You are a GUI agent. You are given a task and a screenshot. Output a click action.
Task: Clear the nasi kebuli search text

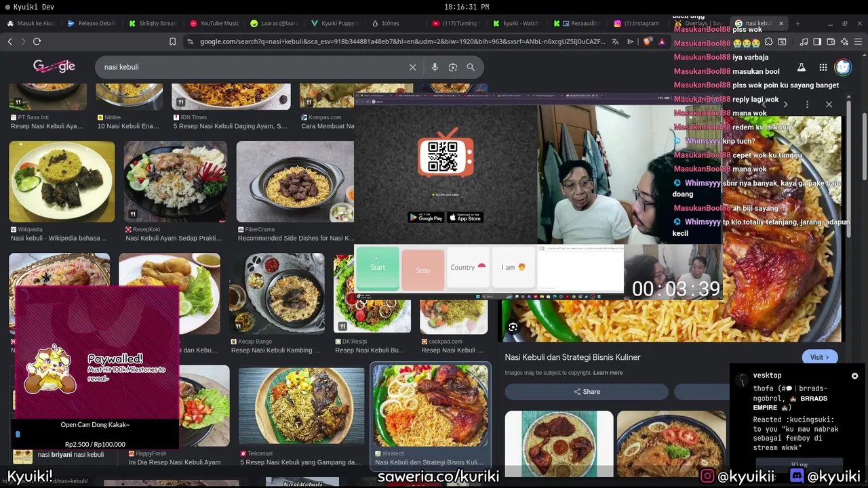pyautogui.click(x=412, y=67)
